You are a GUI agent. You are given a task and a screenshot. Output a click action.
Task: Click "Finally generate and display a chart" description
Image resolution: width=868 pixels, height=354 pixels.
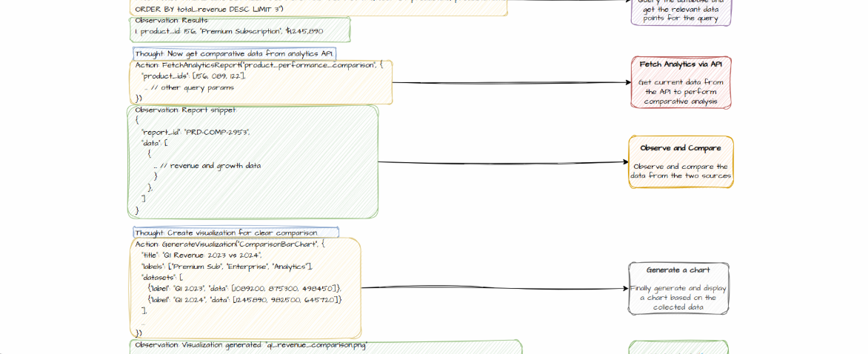coord(678,298)
